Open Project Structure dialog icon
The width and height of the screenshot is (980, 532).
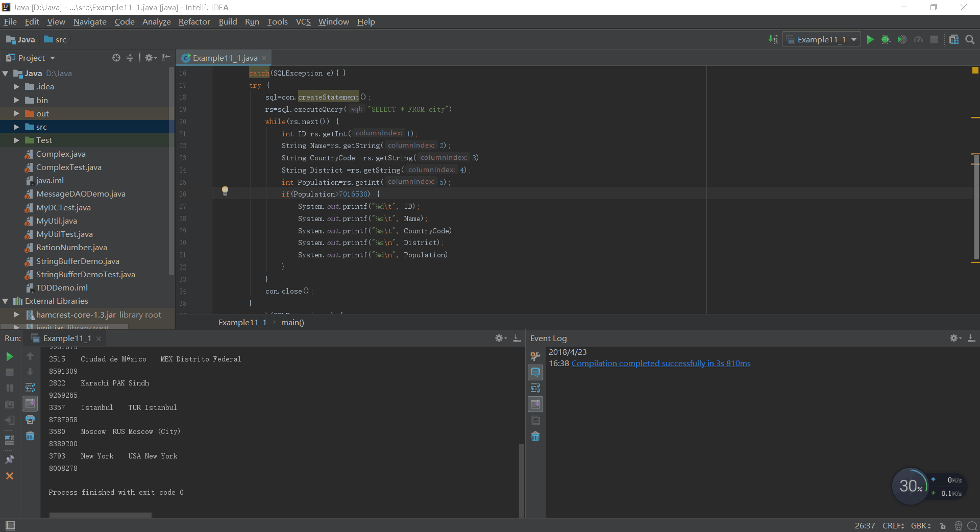(x=953, y=39)
